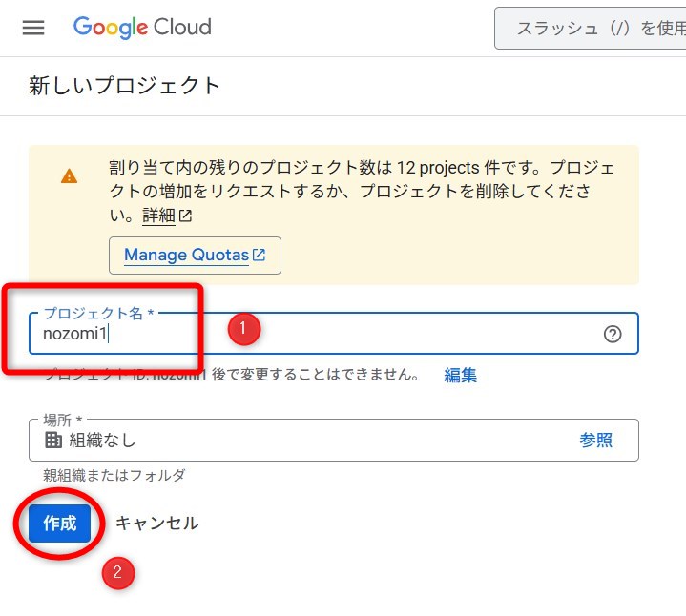
Task: Click the キャンセル button
Action: coord(157,523)
